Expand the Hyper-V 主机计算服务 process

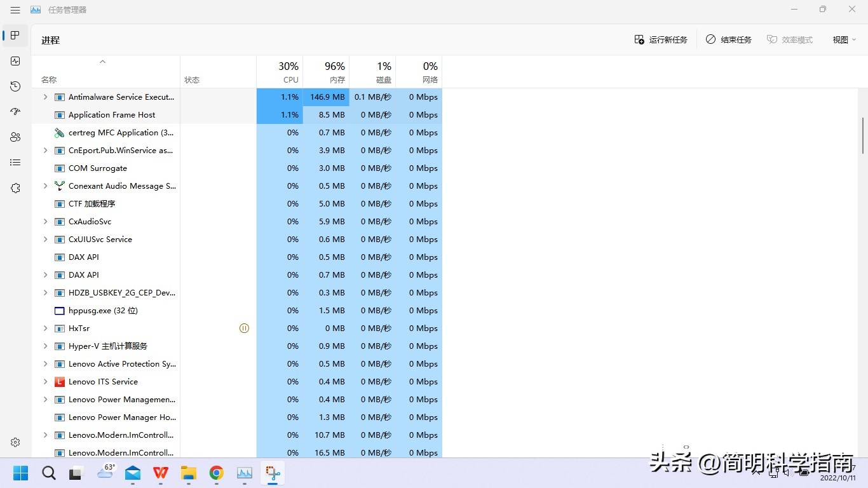(x=44, y=346)
